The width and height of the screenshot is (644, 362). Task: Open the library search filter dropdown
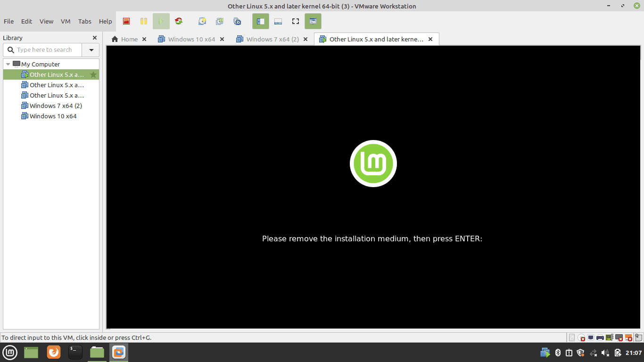point(91,50)
